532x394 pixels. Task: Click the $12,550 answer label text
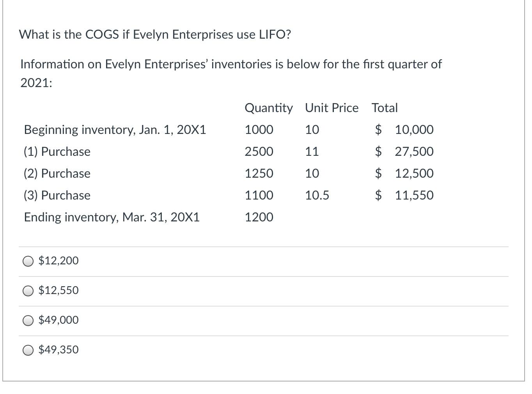(x=59, y=290)
